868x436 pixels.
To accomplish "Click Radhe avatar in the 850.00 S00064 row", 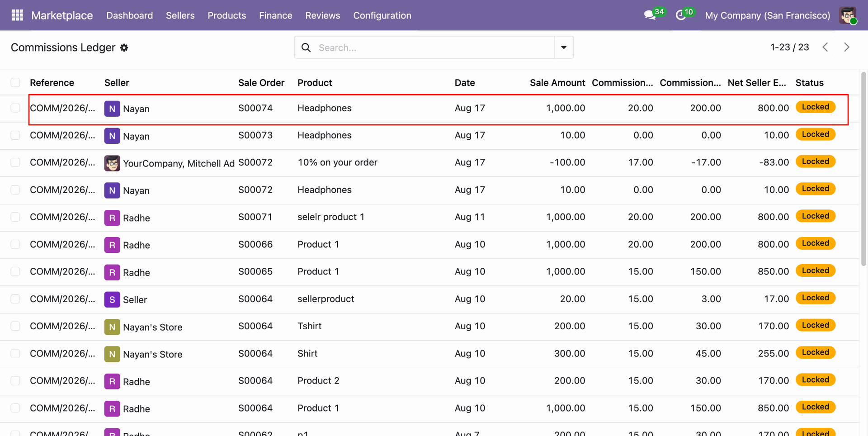I will click(112, 408).
